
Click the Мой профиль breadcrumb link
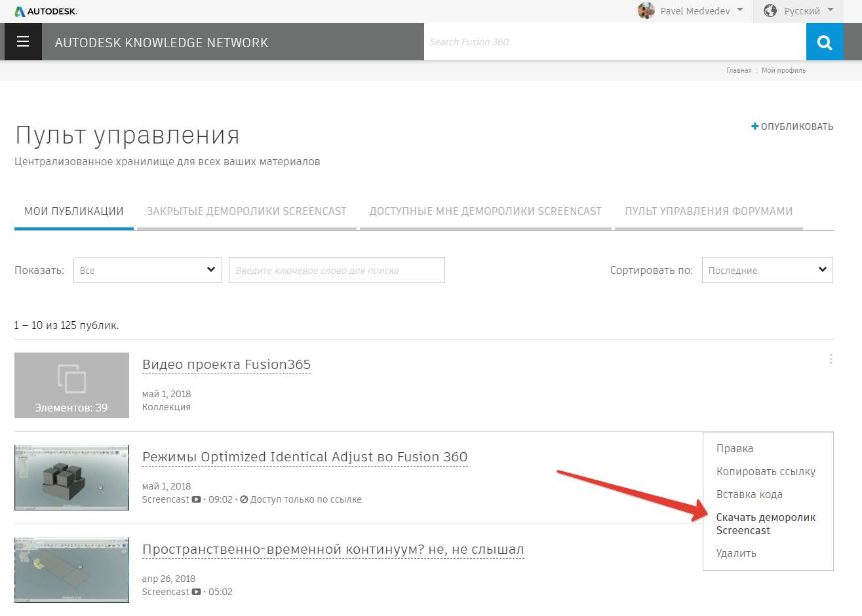click(783, 70)
